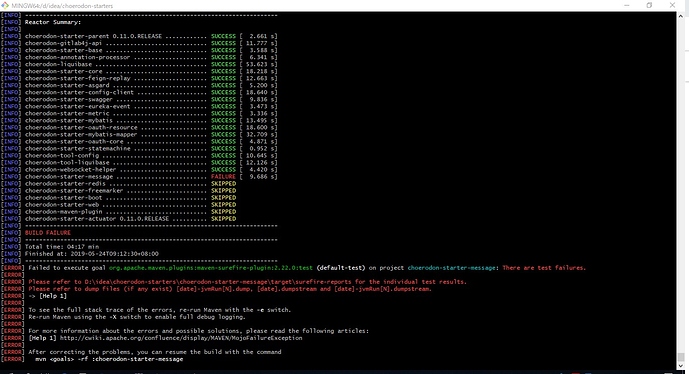
Task: Close the MINGW64 terminal window
Action: (672, 5)
